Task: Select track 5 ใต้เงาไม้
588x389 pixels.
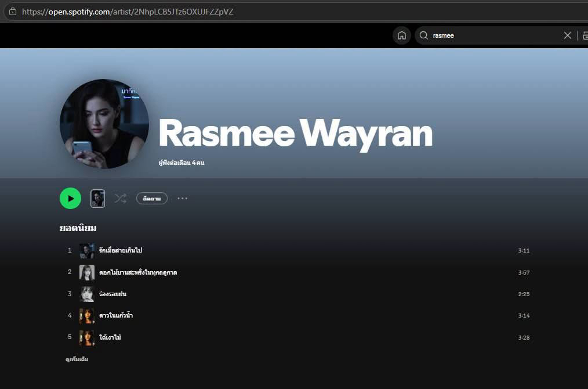Action: [x=110, y=337]
